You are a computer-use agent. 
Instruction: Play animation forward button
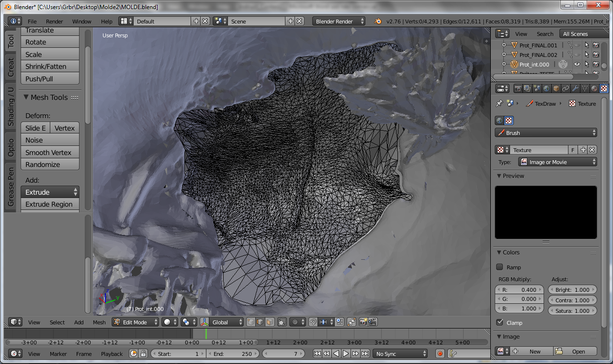346,353
